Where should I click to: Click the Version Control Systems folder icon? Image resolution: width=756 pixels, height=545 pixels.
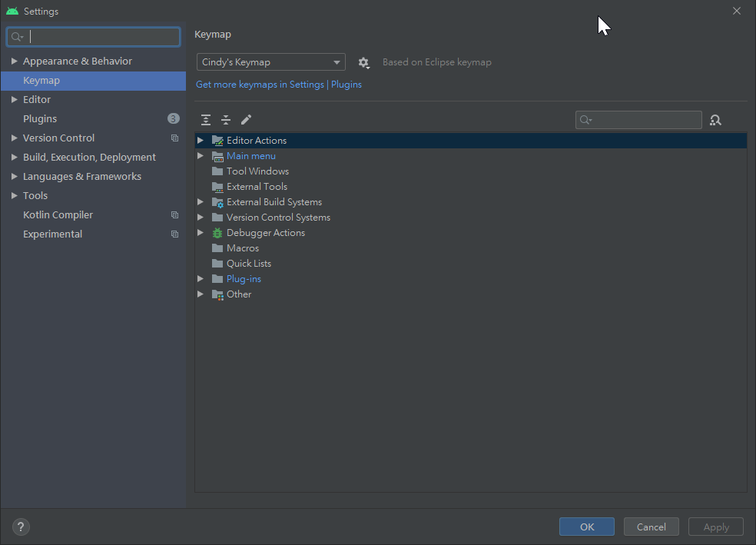point(217,218)
